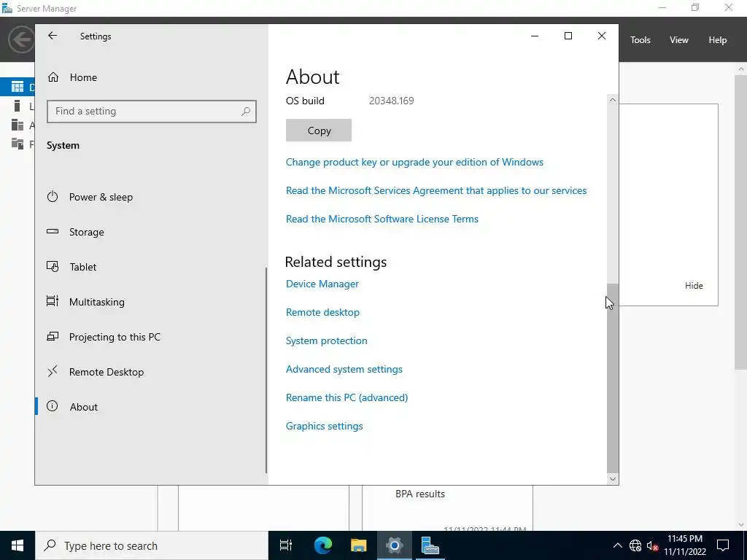Select All Servers icon in Server Manager

tap(18, 125)
